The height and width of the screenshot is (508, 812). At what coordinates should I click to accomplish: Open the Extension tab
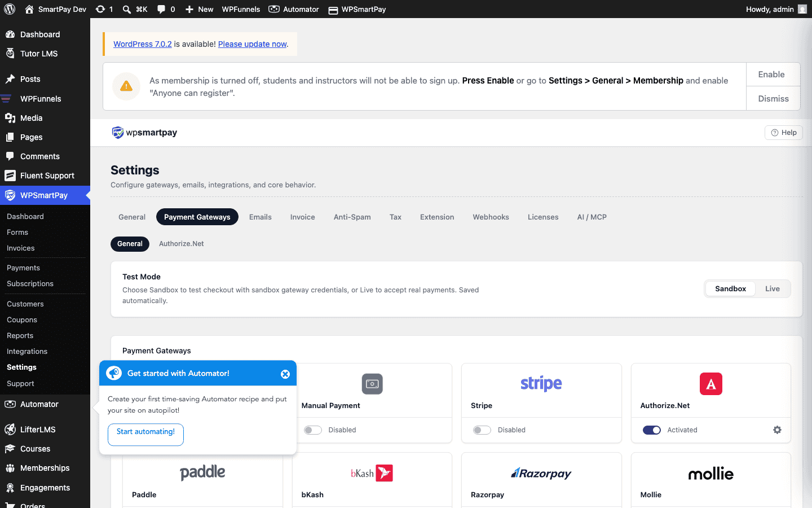[437, 217]
